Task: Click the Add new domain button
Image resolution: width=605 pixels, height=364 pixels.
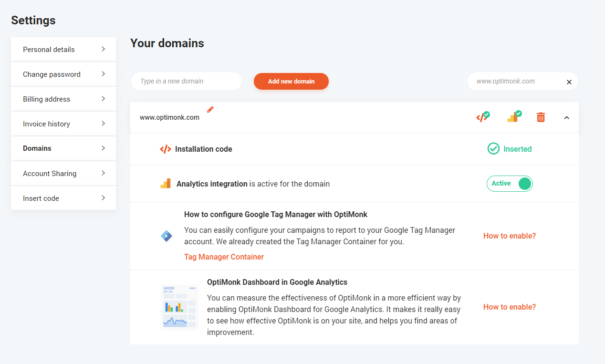Action: pos(291,81)
